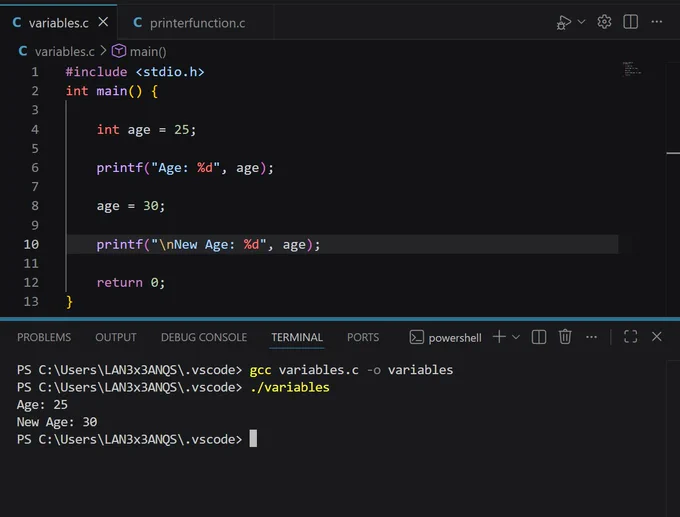The width and height of the screenshot is (680, 517).
Task: Click the './variables' command text
Action: click(290, 387)
